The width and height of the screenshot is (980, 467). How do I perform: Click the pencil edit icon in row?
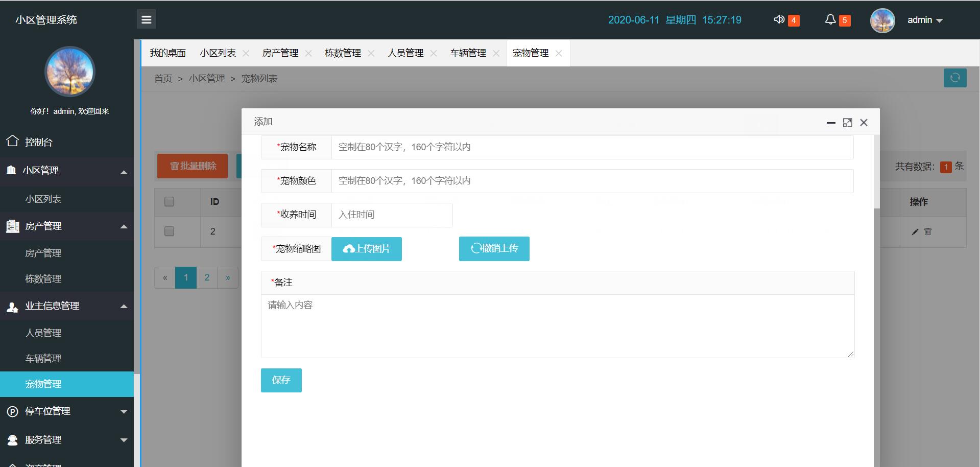pos(915,232)
